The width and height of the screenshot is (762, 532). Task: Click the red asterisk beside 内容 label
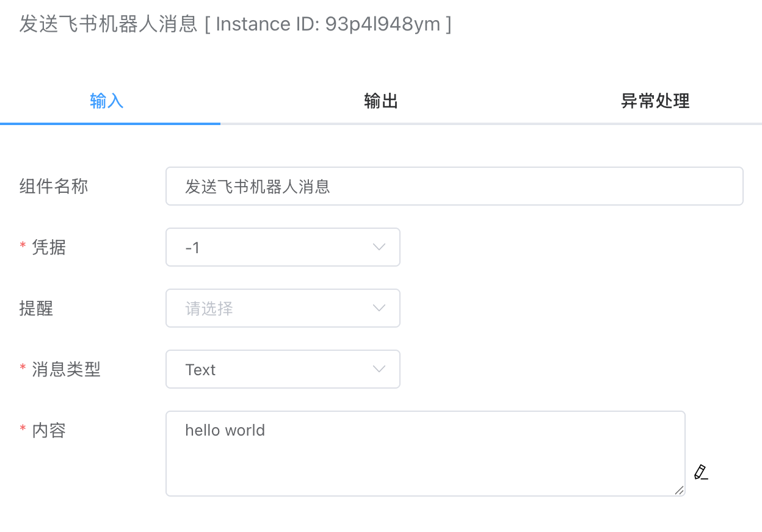(x=22, y=430)
